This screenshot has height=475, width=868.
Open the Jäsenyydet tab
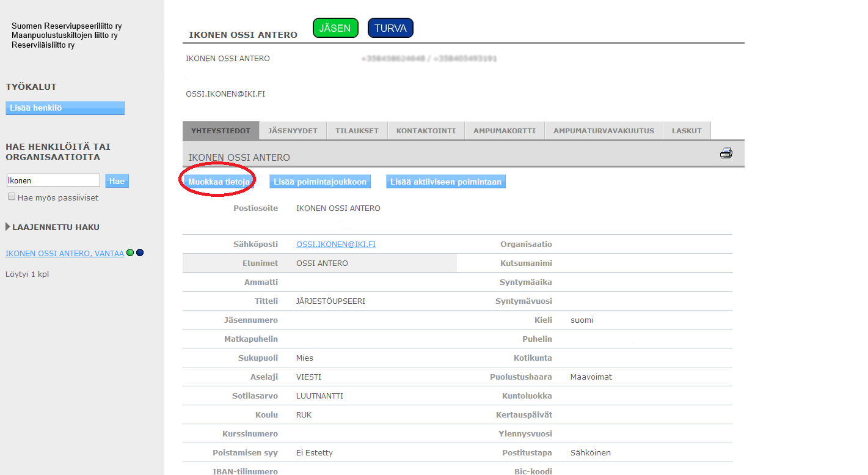293,131
